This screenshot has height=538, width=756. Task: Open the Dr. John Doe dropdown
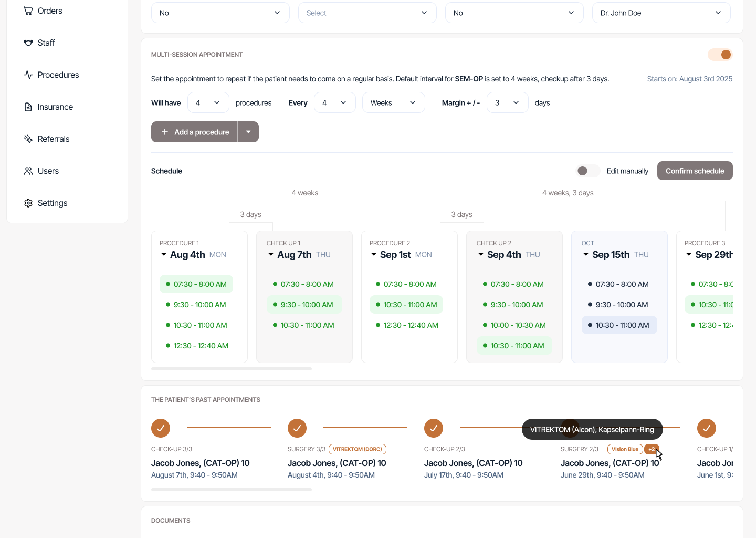661,13
